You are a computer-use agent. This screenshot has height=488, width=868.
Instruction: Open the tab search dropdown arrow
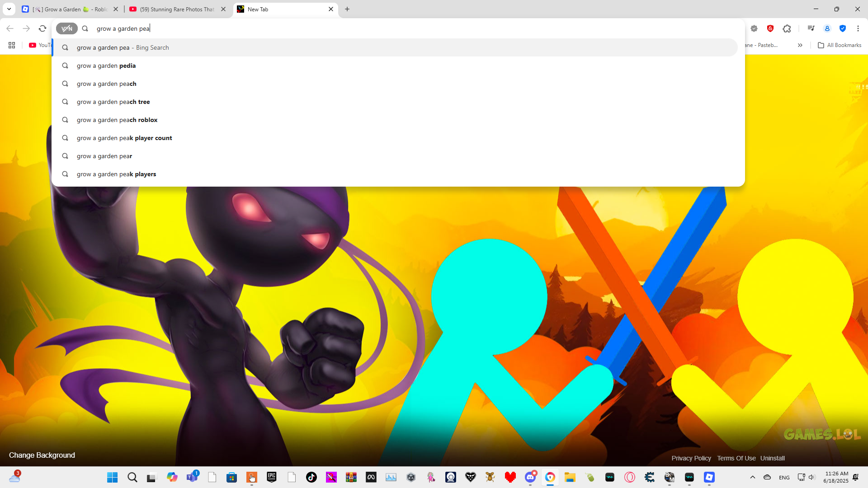tap(9, 9)
